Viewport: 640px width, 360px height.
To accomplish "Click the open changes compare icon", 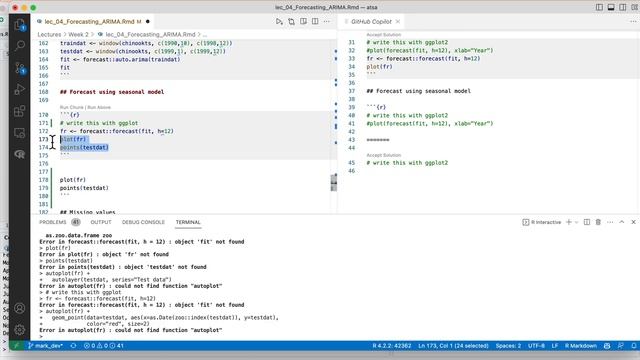I will [x=291, y=21].
